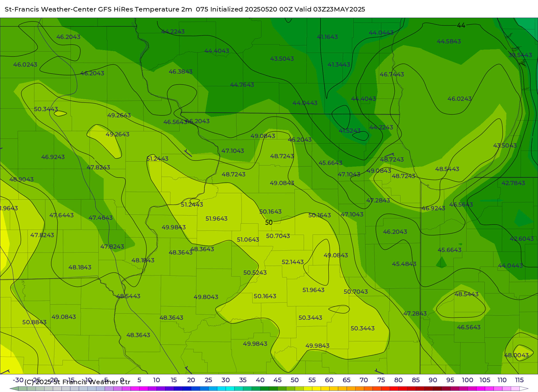Viewport: 538px width, 392px height.
Task: Click the legend label 115
Action: [x=519, y=380]
